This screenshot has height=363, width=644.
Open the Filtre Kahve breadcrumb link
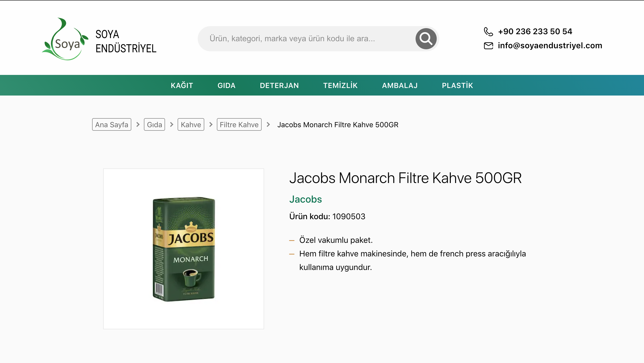point(239,124)
